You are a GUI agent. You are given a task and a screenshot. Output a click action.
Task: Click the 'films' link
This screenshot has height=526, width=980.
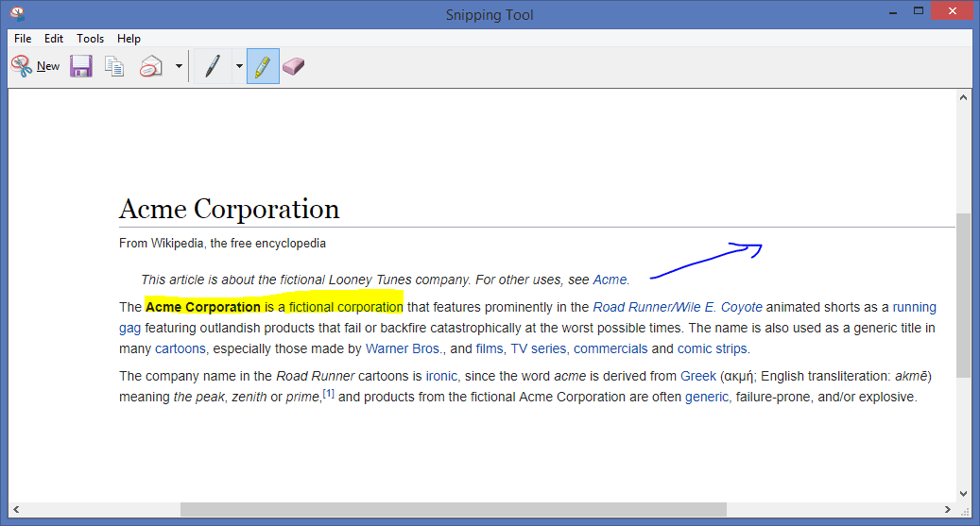(x=490, y=348)
